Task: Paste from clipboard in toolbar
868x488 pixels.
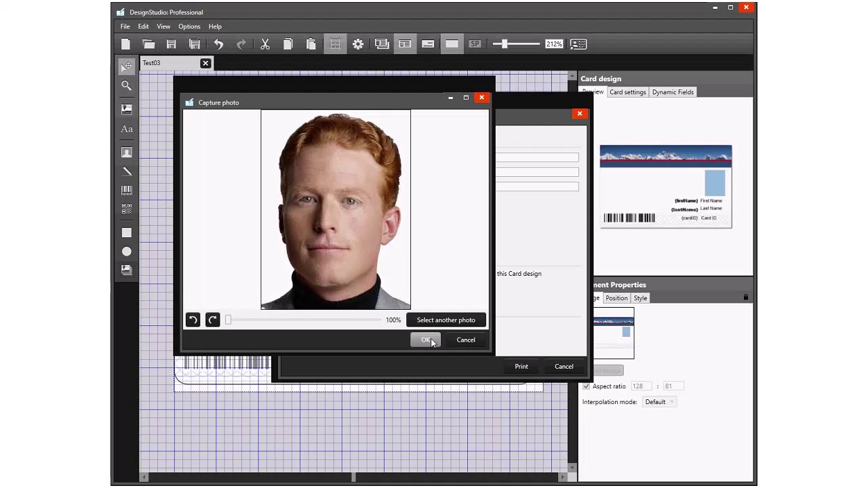Action: pos(311,44)
